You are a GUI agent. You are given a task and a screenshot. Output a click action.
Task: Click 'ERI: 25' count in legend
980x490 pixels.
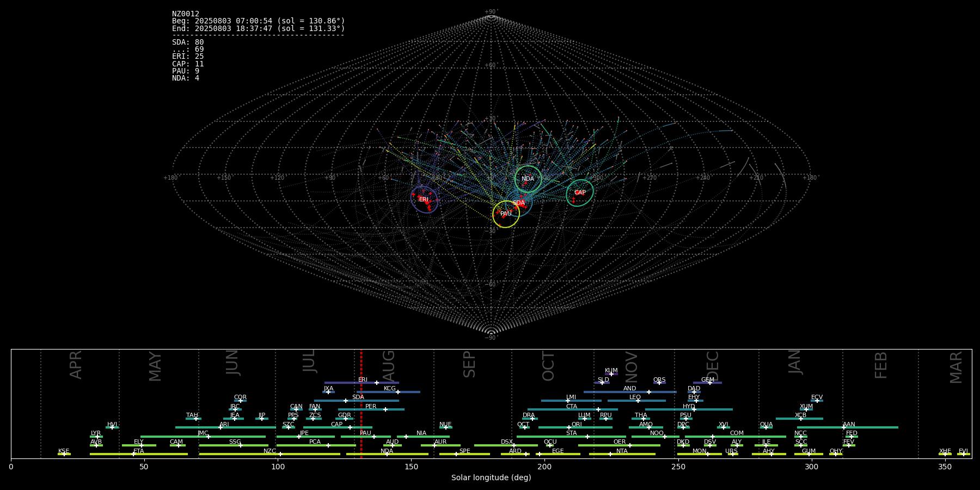pyautogui.click(x=188, y=57)
